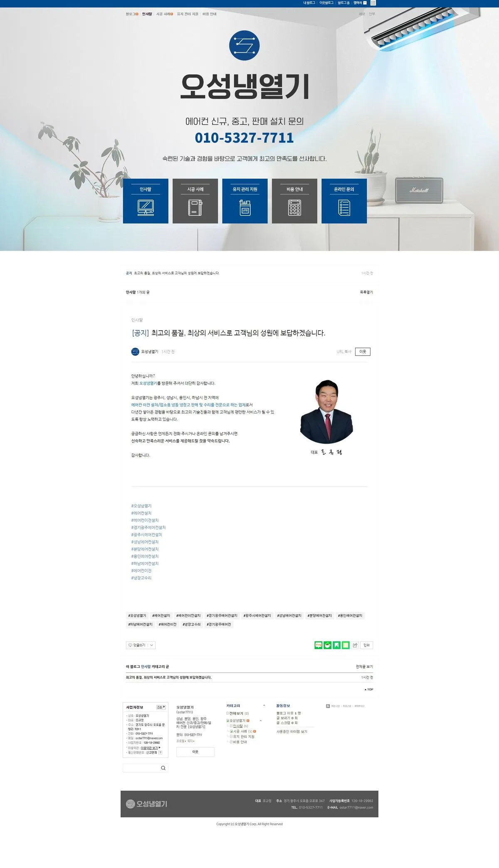Click the #분당에어컨설치 tag chip
This screenshot has height=868, width=499.
point(319,615)
